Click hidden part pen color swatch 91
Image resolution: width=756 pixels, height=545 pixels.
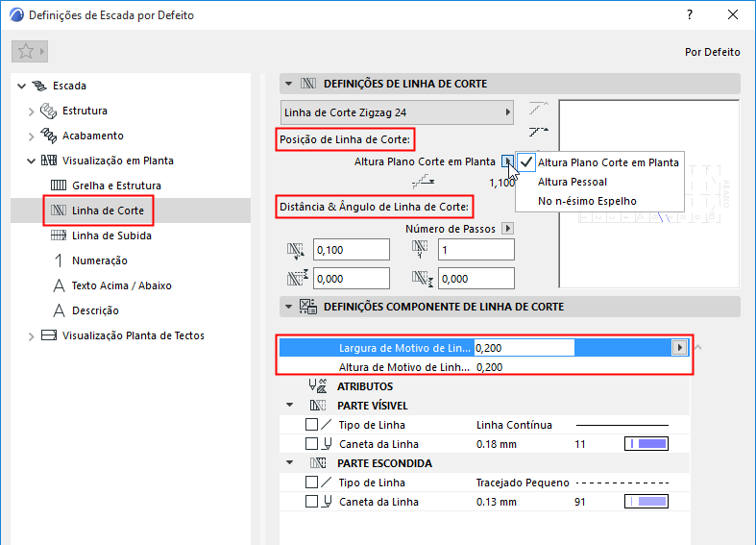coord(646,502)
